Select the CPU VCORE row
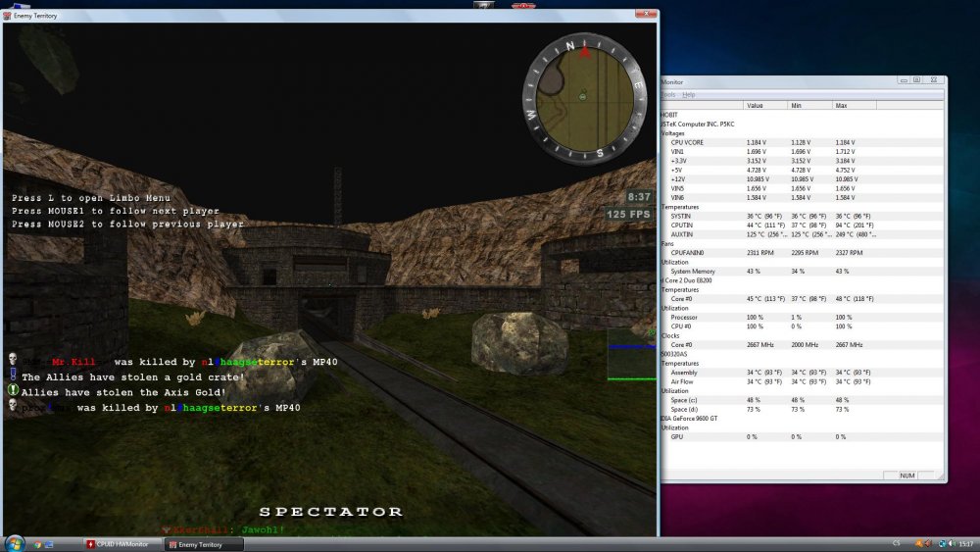This screenshot has height=552, width=980. pyautogui.click(x=802, y=142)
